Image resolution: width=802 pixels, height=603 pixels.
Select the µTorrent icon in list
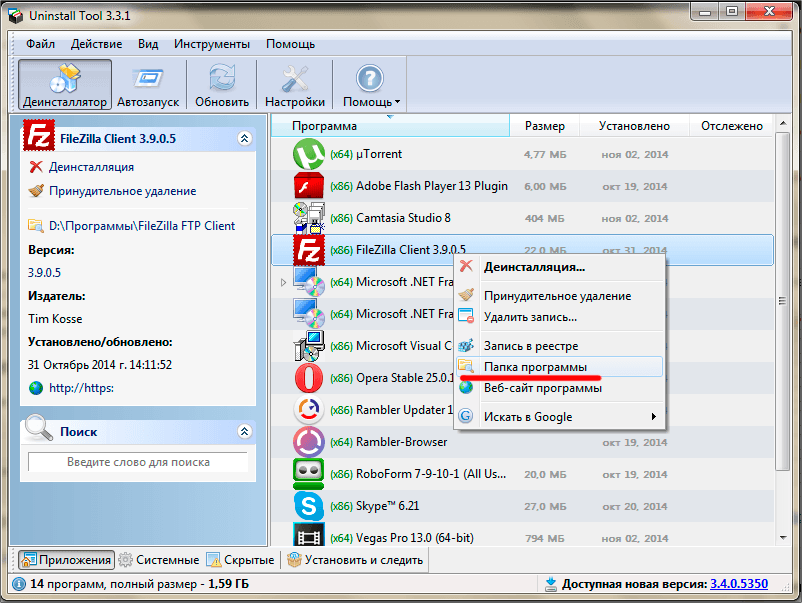point(308,154)
